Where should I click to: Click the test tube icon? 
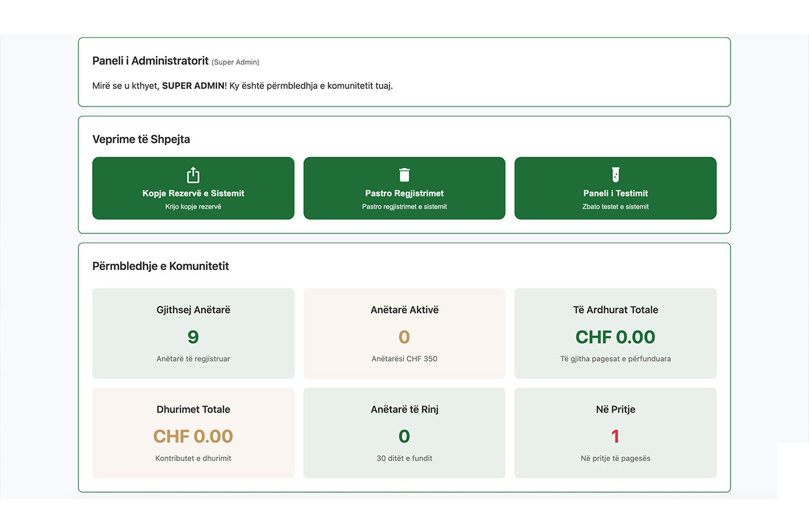[615, 175]
